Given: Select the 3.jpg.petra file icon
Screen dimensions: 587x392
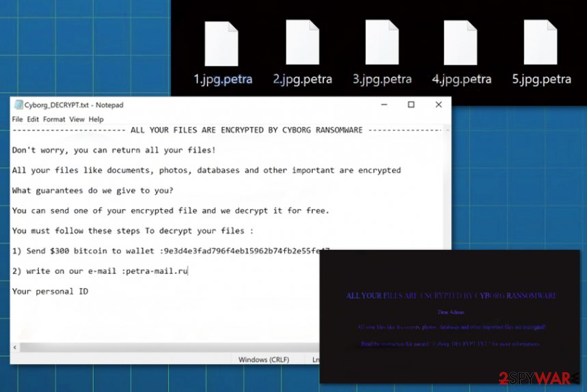Looking at the screenshot, I should tap(382, 42).
